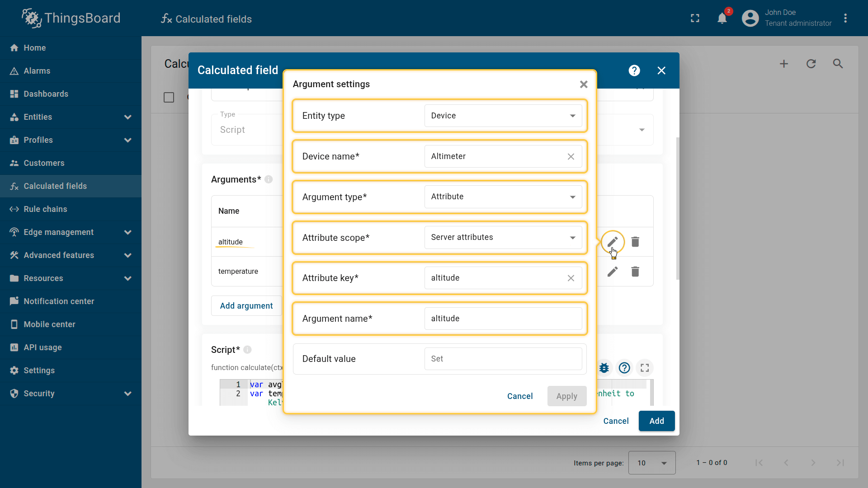Toggle fullscreen mode in the top bar
Image resolution: width=868 pixels, height=488 pixels.
(695, 19)
